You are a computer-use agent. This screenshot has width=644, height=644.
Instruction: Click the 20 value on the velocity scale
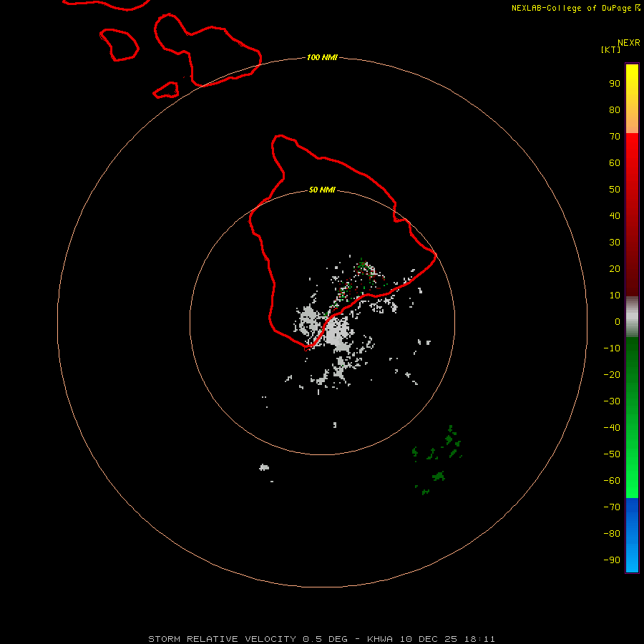pyautogui.click(x=615, y=268)
